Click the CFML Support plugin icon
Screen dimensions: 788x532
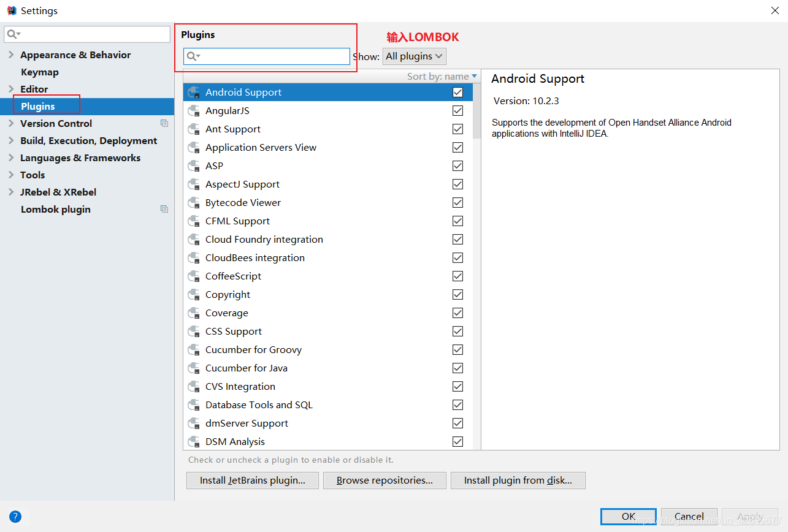pyautogui.click(x=194, y=221)
